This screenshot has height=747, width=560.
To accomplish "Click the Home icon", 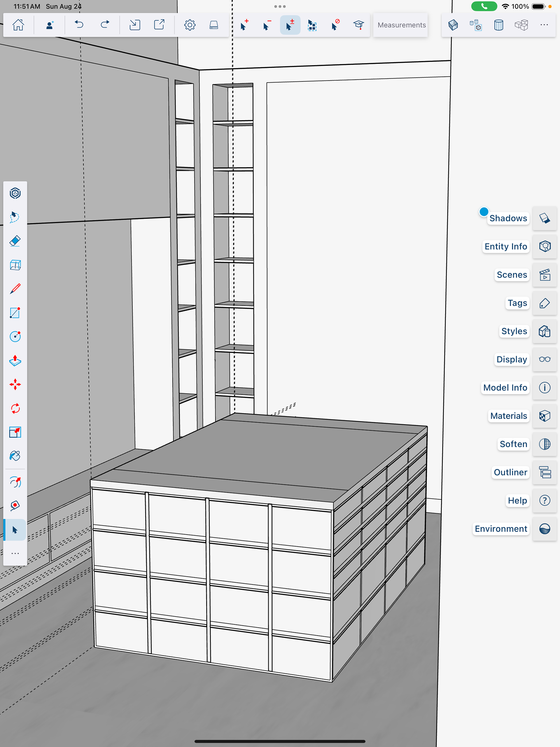I will tap(18, 25).
